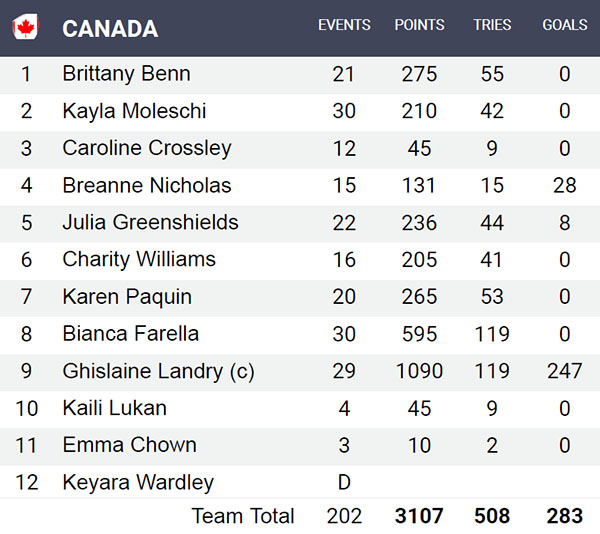Open Brittany Benn's player entry
The height and width of the screenshot is (534, 600).
126,74
